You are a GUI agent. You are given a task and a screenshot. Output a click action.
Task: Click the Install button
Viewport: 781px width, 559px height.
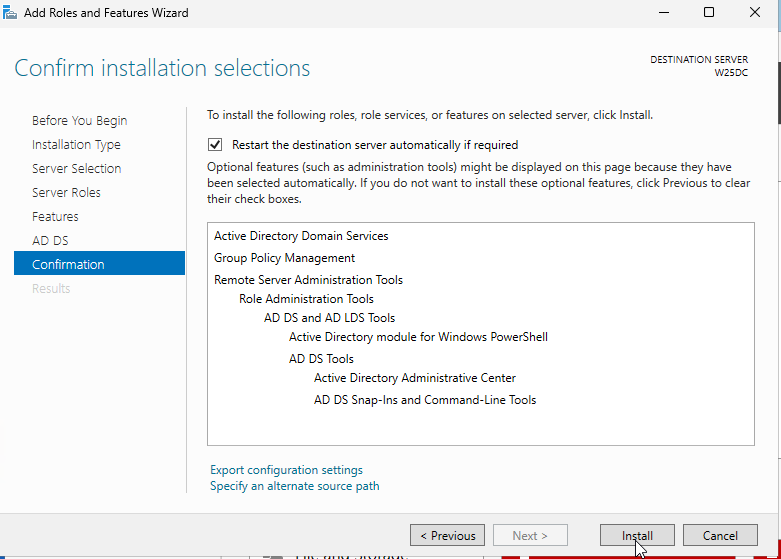637,536
